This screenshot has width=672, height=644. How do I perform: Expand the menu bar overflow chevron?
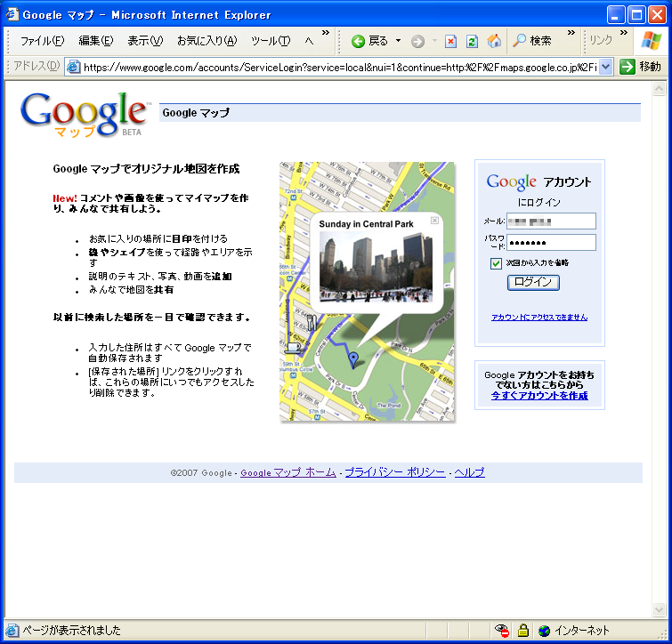click(x=326, y=33)
